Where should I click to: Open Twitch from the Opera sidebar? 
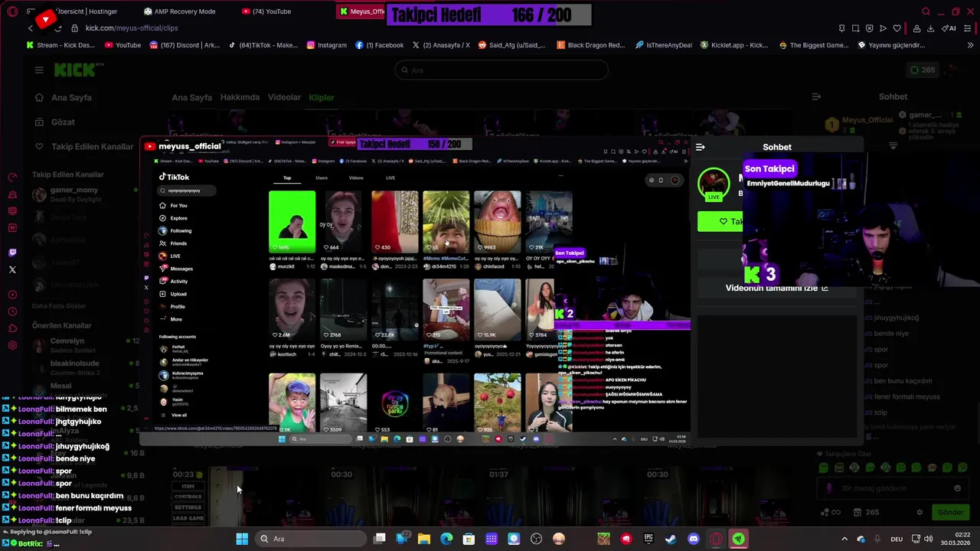(12, 253)
